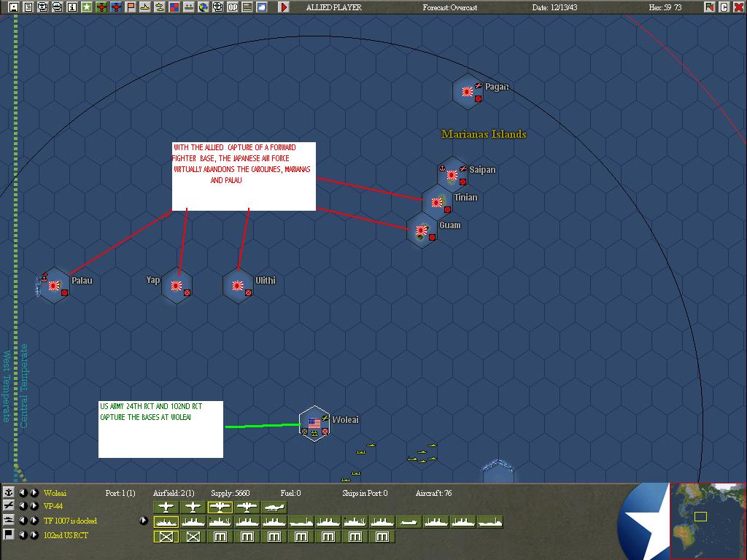Select the highlighted infantry unit icon
Viewport: 747px width, 560px height.
[166, 537]
